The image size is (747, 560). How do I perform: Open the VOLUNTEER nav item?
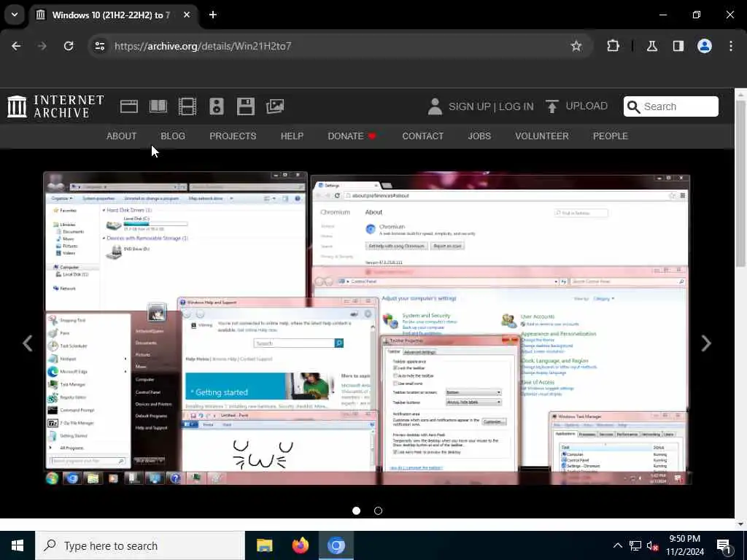pos(542,136)
